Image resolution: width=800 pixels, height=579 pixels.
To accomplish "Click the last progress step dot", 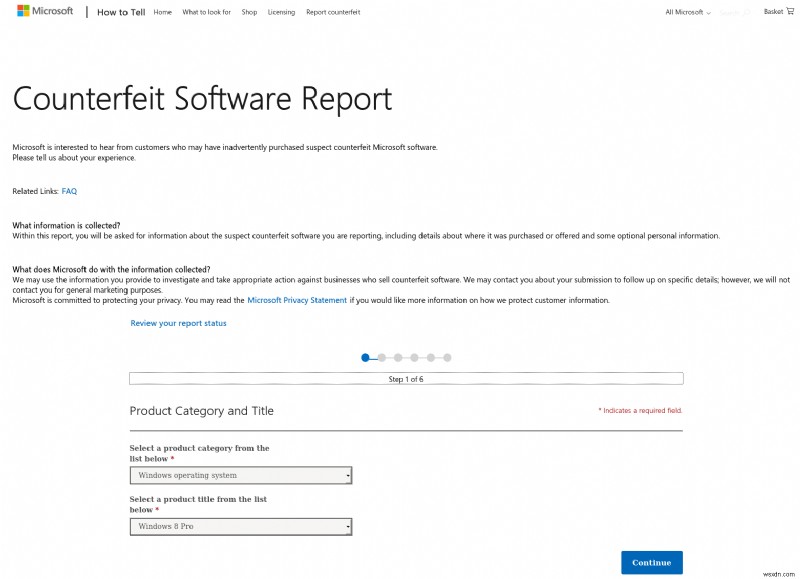I will click(x=447, y=357).
